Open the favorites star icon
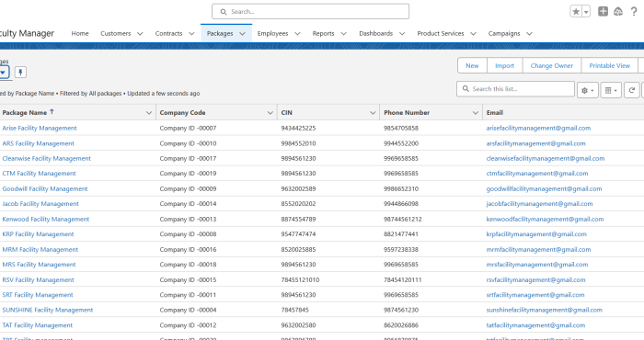This screenshot has width=644, height=340. (x=576, y=11)
